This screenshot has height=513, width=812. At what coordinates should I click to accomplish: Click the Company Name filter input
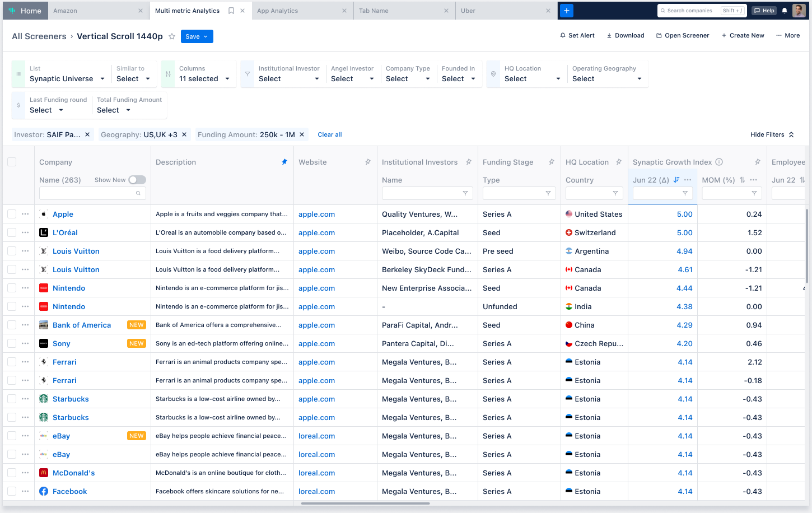coord(92,193)
